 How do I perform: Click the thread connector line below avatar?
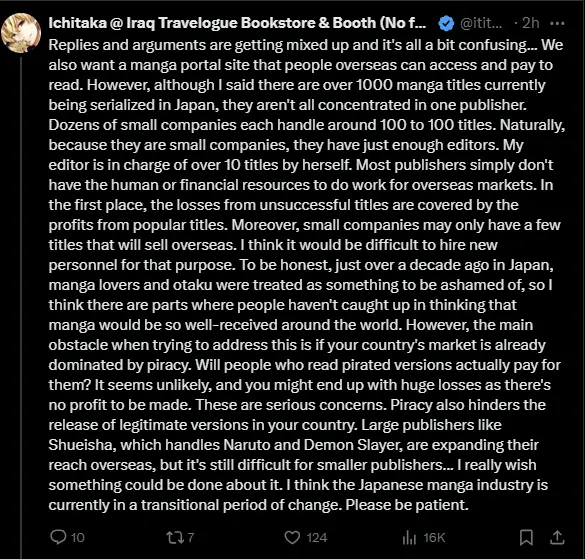tap(21, 308)
